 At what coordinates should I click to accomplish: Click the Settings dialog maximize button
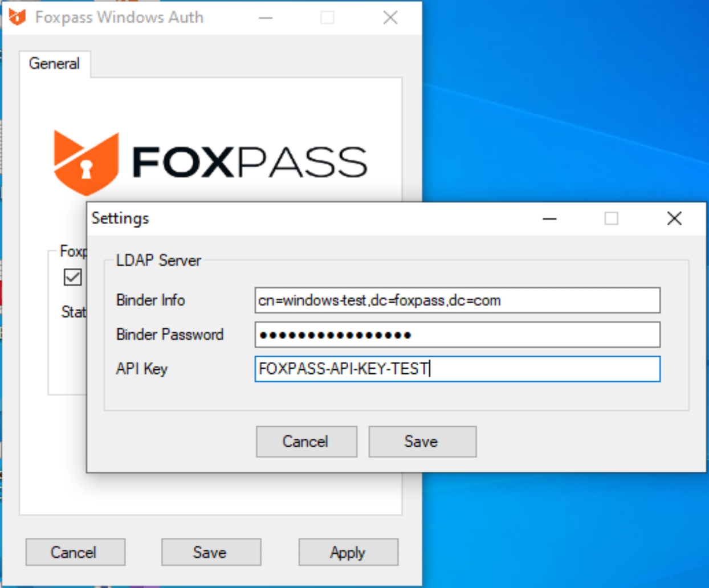coord(612,219)
